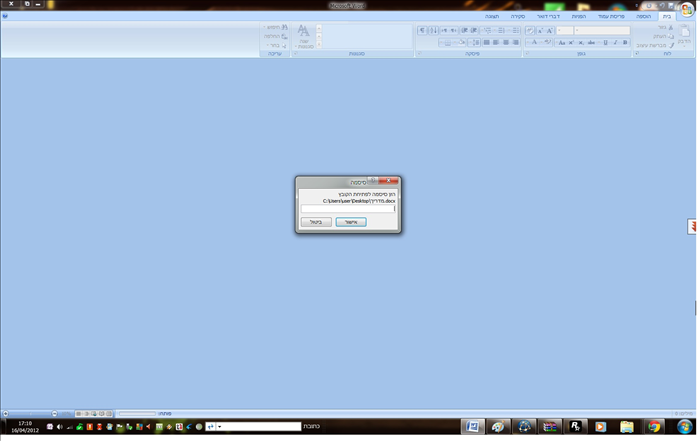Switch to the Home (בית) ribbon tab

667,16
